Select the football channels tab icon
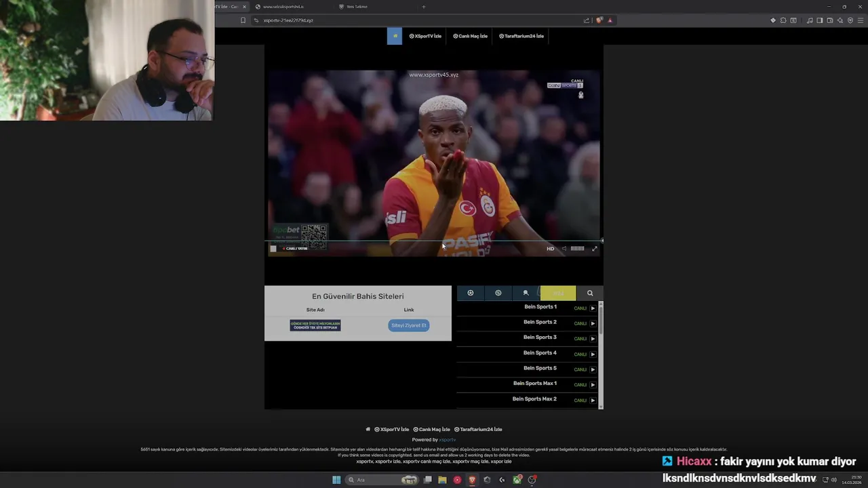Image resolution: width=868 pixels, height=488 pixels. [471, 293]
